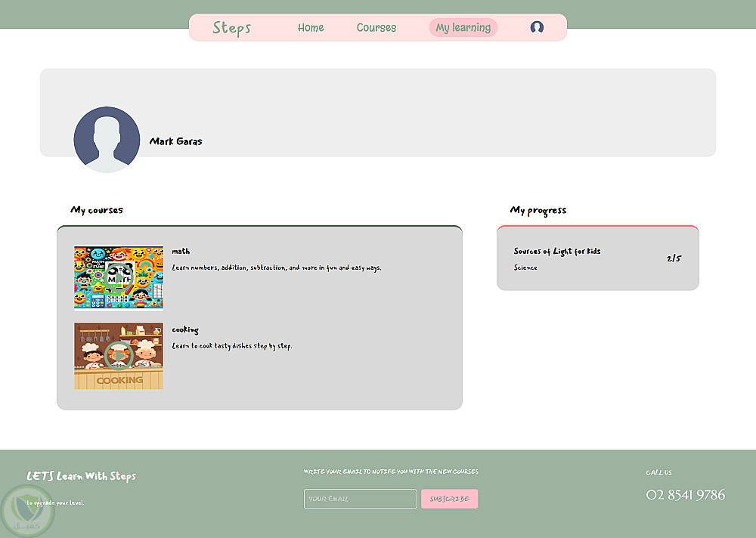Select the My learning tab
This screenshot has height=538, width=756.
click(x=463, y=27)
